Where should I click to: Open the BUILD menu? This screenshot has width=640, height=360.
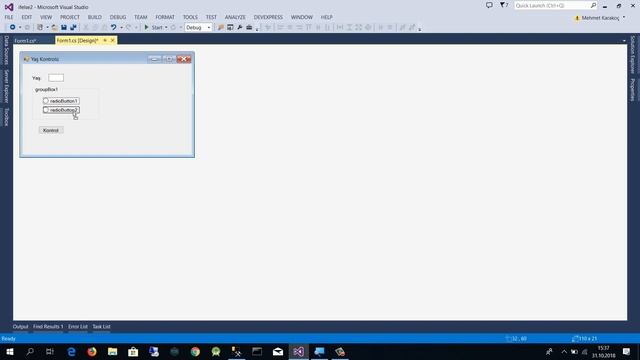click(95, 17)
